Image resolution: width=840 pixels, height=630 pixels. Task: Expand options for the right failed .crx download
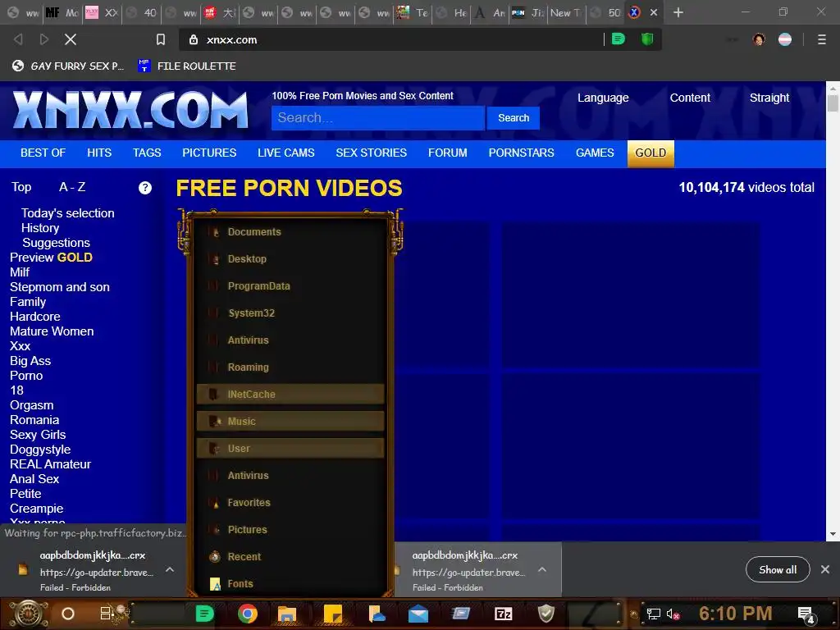click(542, 570)
